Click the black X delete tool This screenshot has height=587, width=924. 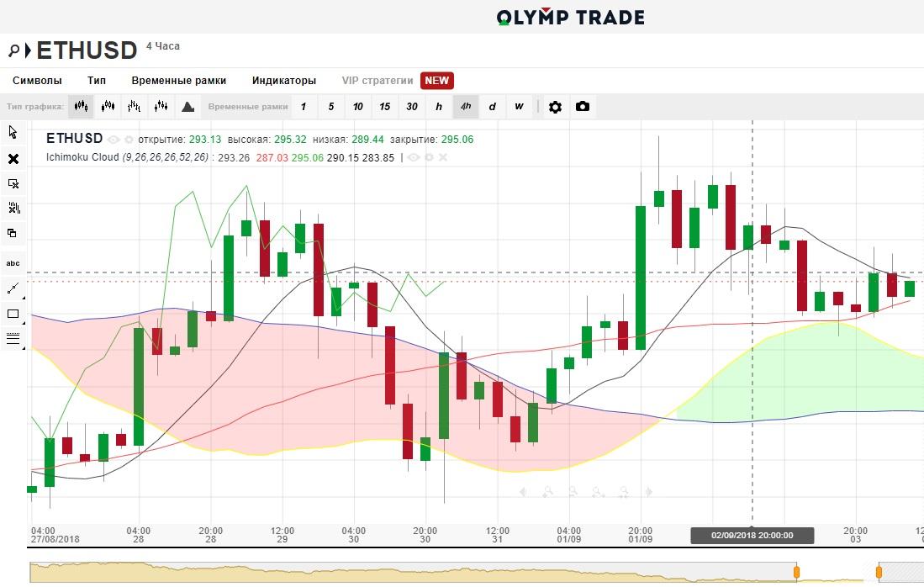pyautogui.click(x=13, y=159)
